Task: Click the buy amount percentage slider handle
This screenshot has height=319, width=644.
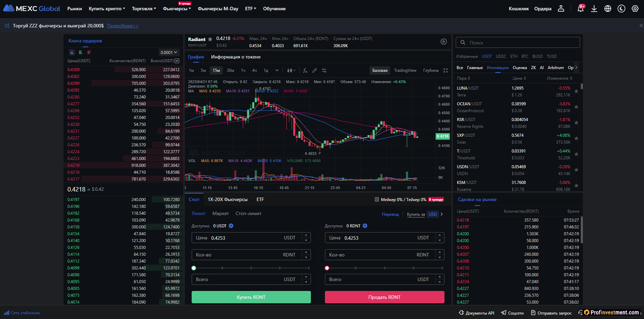Action: [194, 268]
